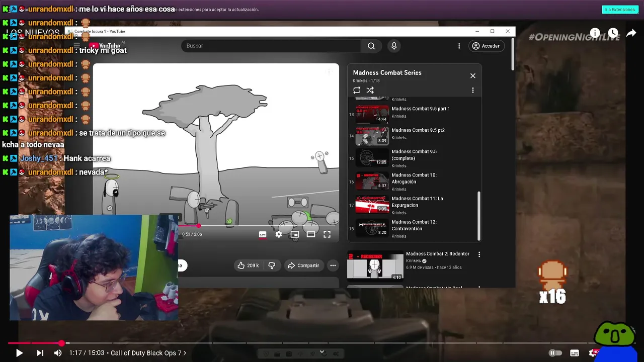Click chat message 'Hank acarrea'

(87, 158)
